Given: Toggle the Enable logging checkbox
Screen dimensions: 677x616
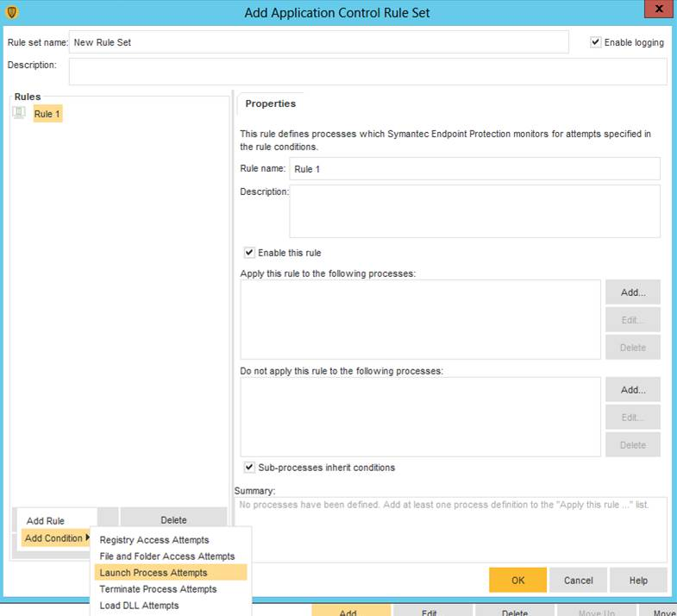Looking at the screenshot, I should (595, 42).
